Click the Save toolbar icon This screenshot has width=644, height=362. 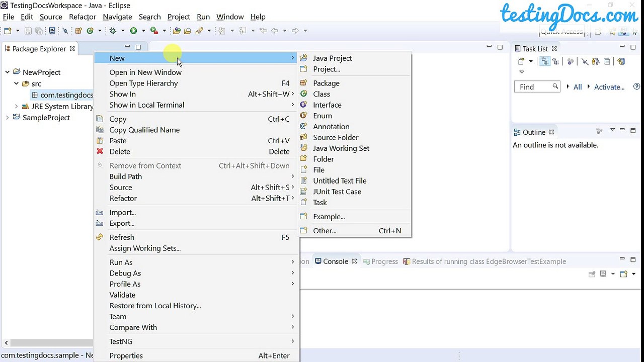(x=28, y=31)
